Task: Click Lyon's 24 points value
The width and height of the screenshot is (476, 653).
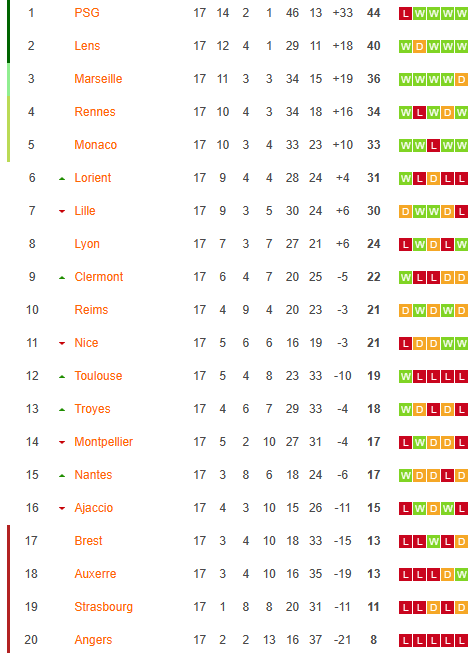Action: pyautogui.click(x=374, y=244)
